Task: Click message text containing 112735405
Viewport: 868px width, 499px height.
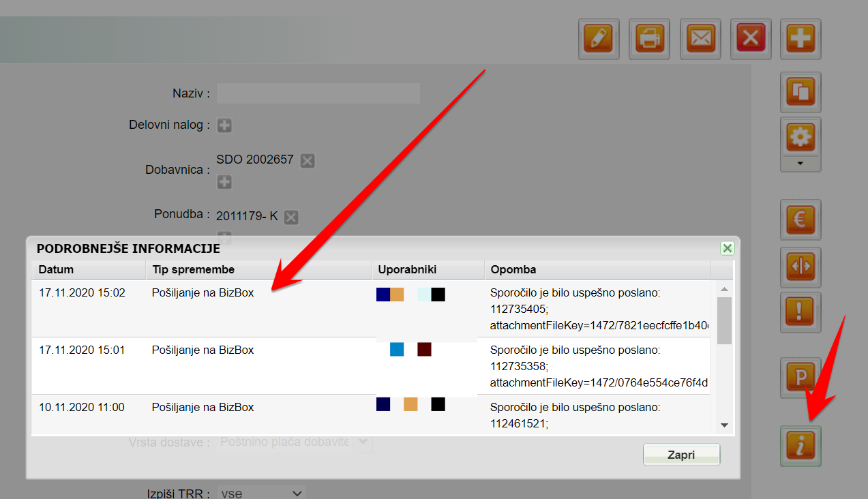Action: coord(599,309)
